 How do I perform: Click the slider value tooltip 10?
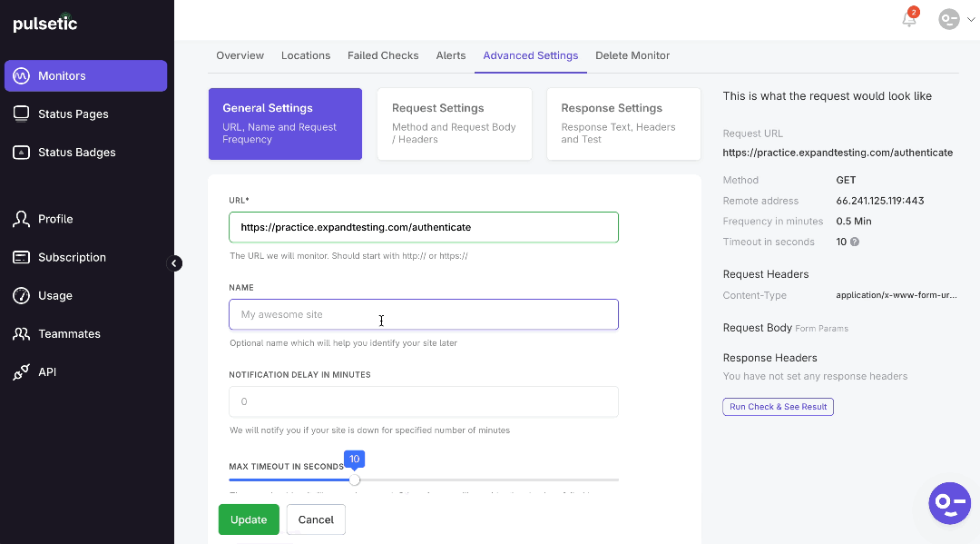coord(355,459)
